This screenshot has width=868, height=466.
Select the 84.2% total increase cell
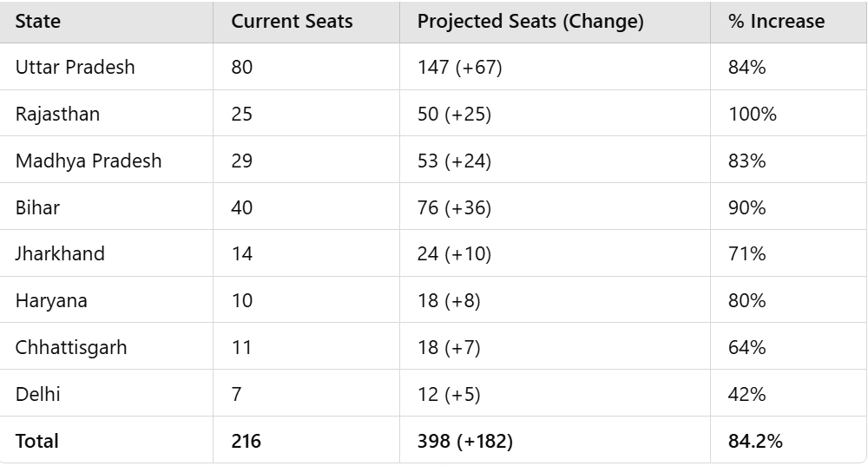[755, 441]
